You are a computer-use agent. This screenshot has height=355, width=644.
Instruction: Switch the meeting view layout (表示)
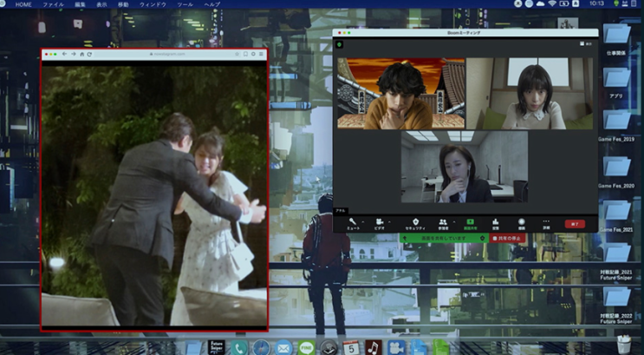[586, 43]
